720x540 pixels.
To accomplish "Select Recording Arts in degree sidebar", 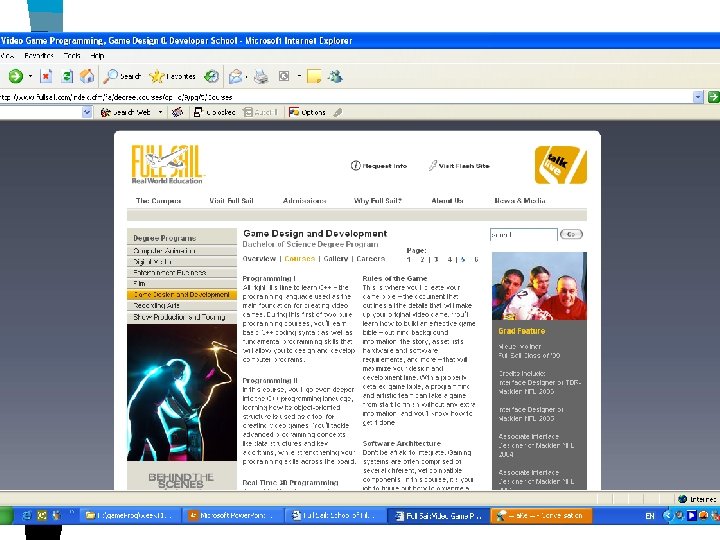I will tap(182, 306).
